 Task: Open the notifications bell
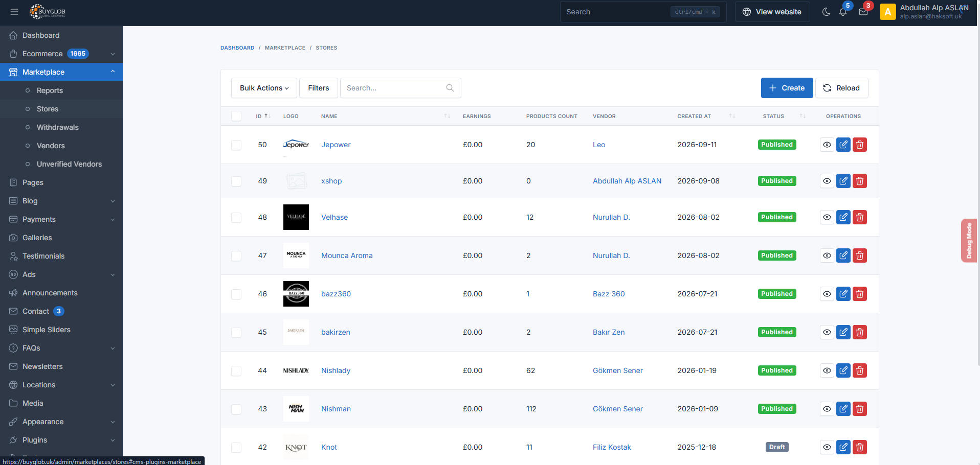(843, 12)
